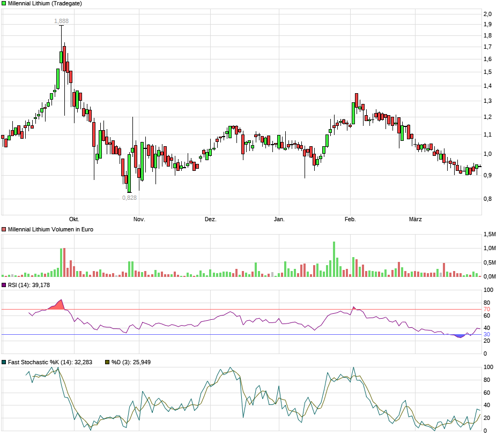This screenshot has width=504, height=436.
Task: Select the Millennial Lithium (Tradegate) chart title
Action: click(x=45, y=3)
